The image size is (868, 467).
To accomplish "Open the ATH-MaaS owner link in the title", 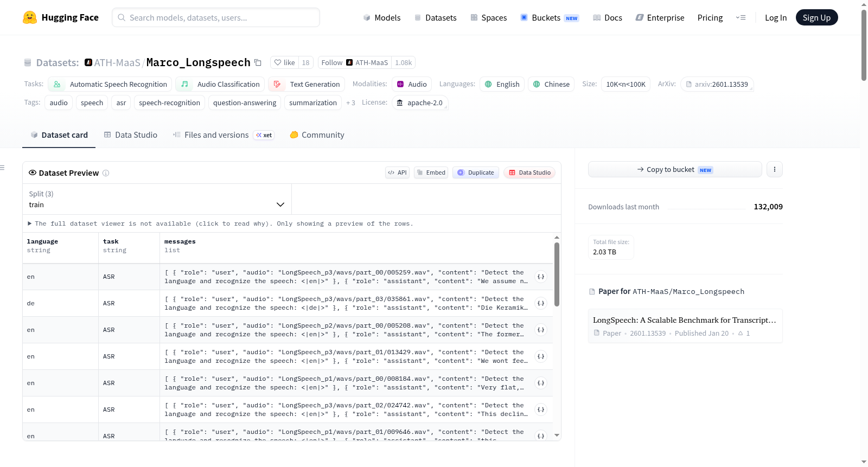I will click(x=117, y=62).
